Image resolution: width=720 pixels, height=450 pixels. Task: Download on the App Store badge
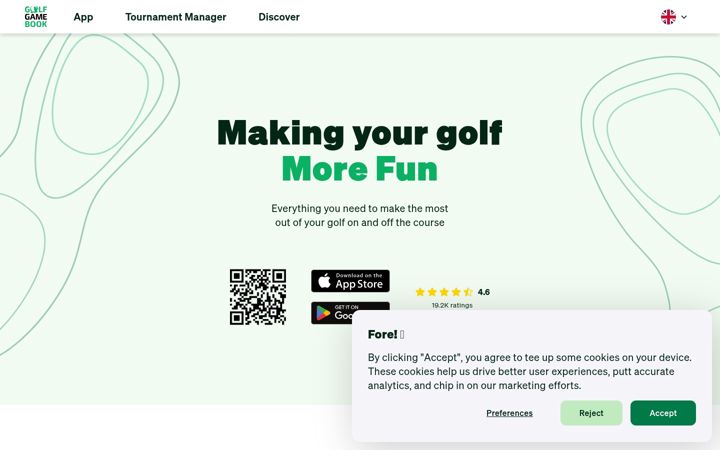(350, 281)
